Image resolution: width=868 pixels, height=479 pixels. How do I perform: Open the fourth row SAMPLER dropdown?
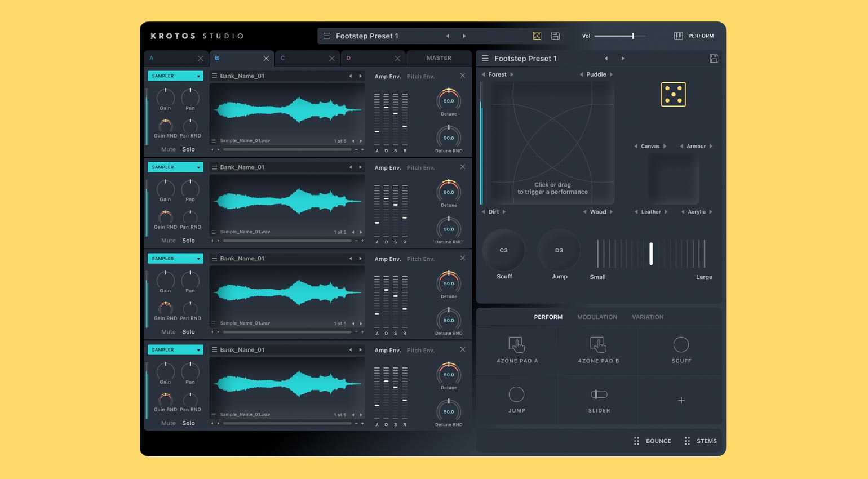click(x=175, y=350)
